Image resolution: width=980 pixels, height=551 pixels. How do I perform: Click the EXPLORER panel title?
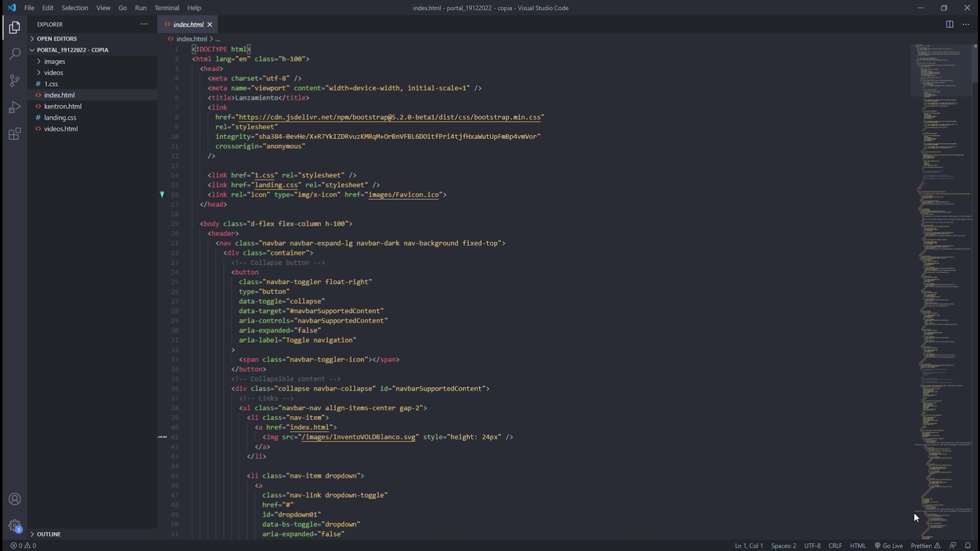tap(50, 24)
